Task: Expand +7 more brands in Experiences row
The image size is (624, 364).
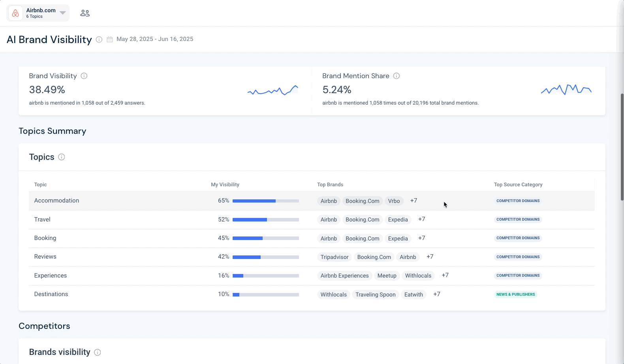Action: pos(445,275)
